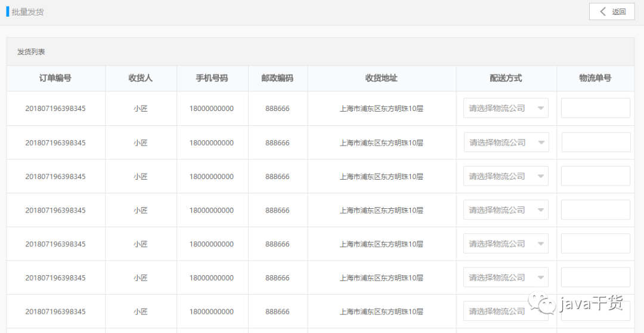Click the 手机号码 column header
The width and height of the screenshot is (644, 333).
coord(212,78)
